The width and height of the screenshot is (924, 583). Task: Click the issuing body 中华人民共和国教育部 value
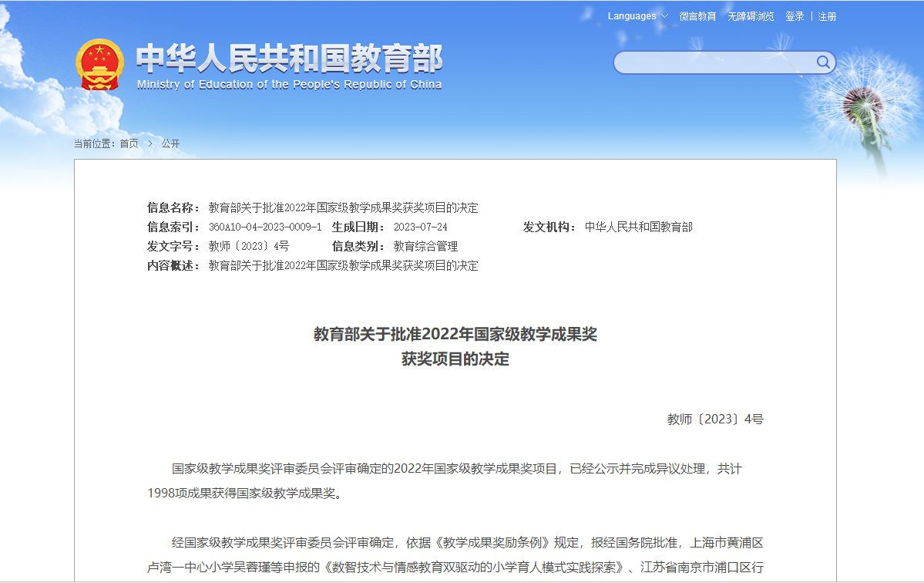638,227
